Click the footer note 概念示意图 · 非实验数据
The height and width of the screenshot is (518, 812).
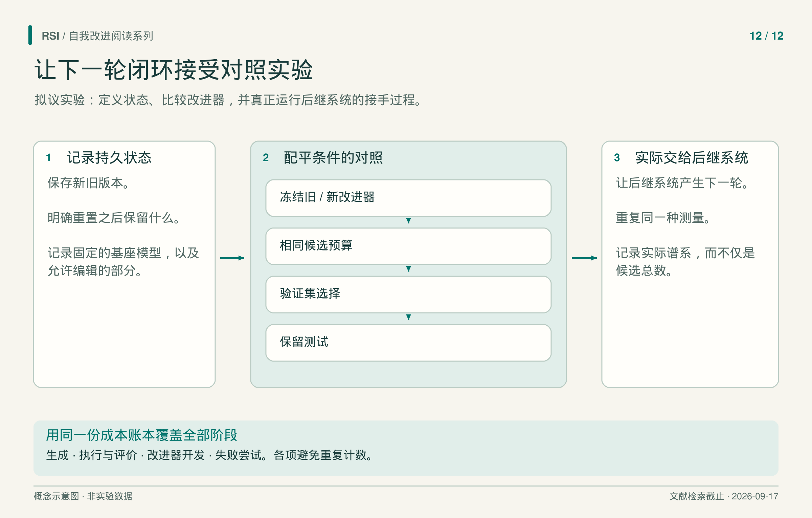83,496
